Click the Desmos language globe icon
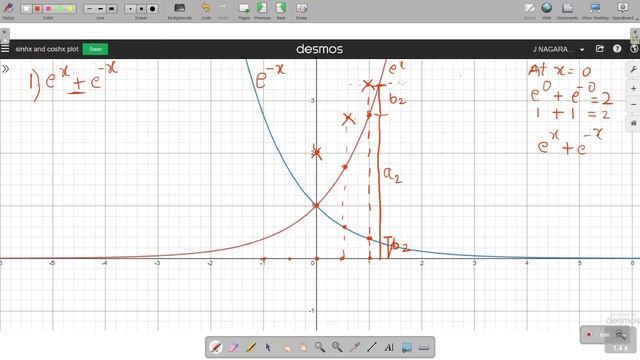 point(634,49)
